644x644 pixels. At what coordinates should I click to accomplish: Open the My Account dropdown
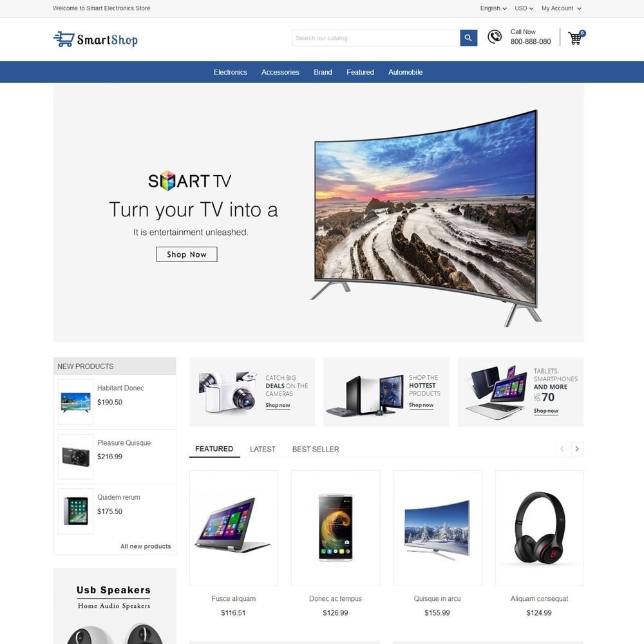pyautogui.click(x=561, y=8)
